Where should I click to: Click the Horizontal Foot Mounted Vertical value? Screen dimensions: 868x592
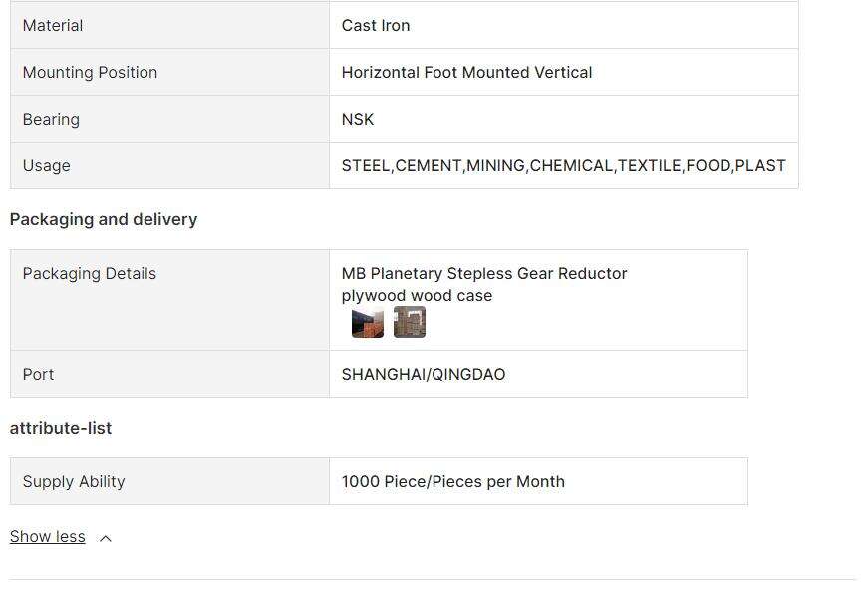pos(466,72)
